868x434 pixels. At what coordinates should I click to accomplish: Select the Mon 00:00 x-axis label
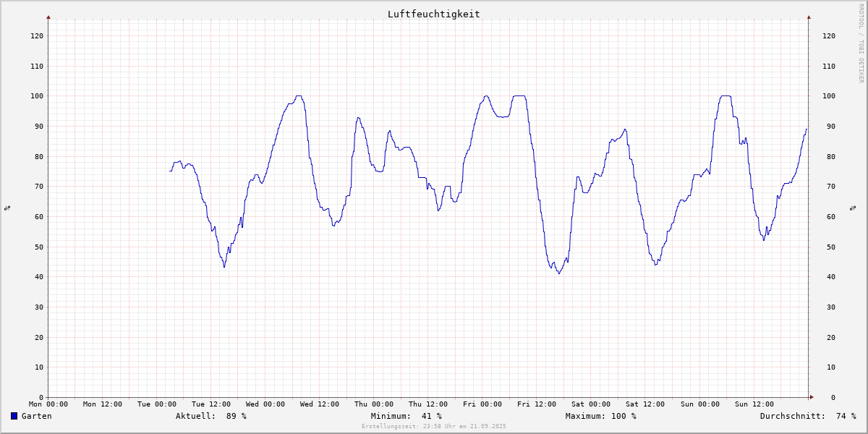(x=48, y=404)
